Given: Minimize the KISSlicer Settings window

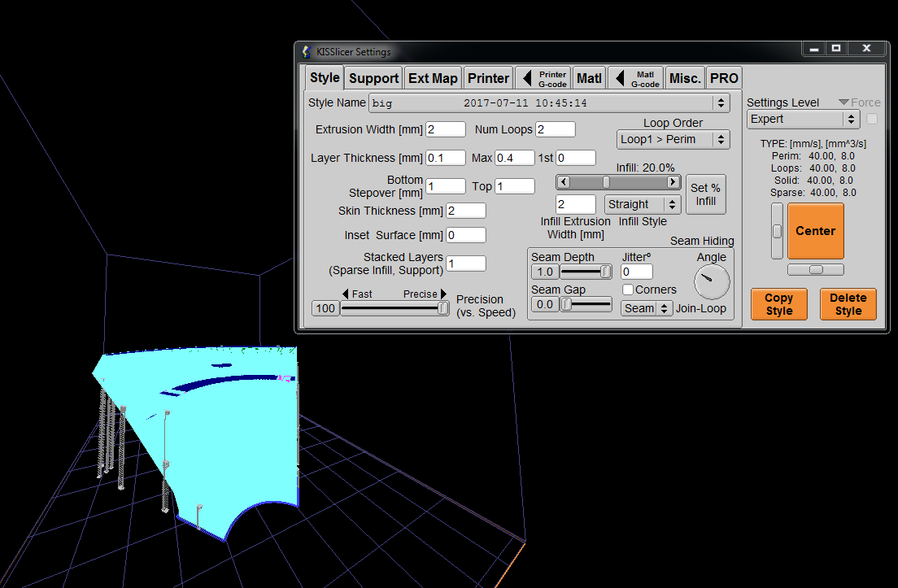Looking at the screenshot, I should click(813, 49).
